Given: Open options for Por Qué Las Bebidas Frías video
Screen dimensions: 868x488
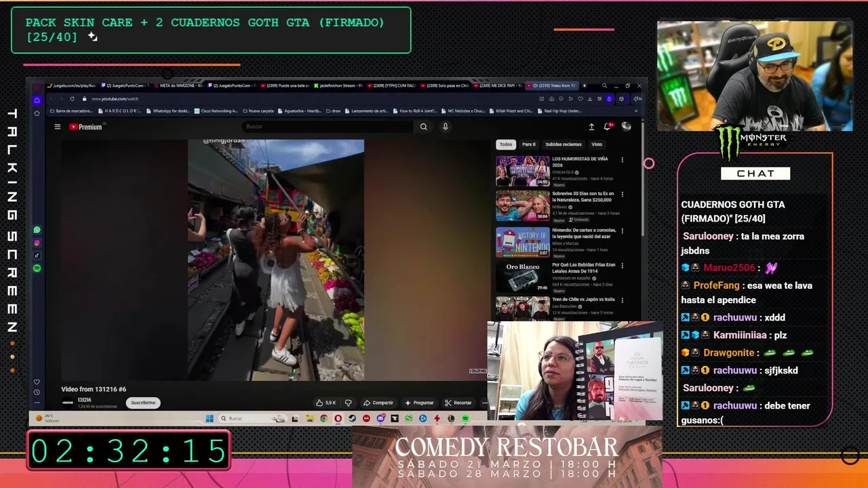Looking at the screenshot, I should click(x=622, y=266).
